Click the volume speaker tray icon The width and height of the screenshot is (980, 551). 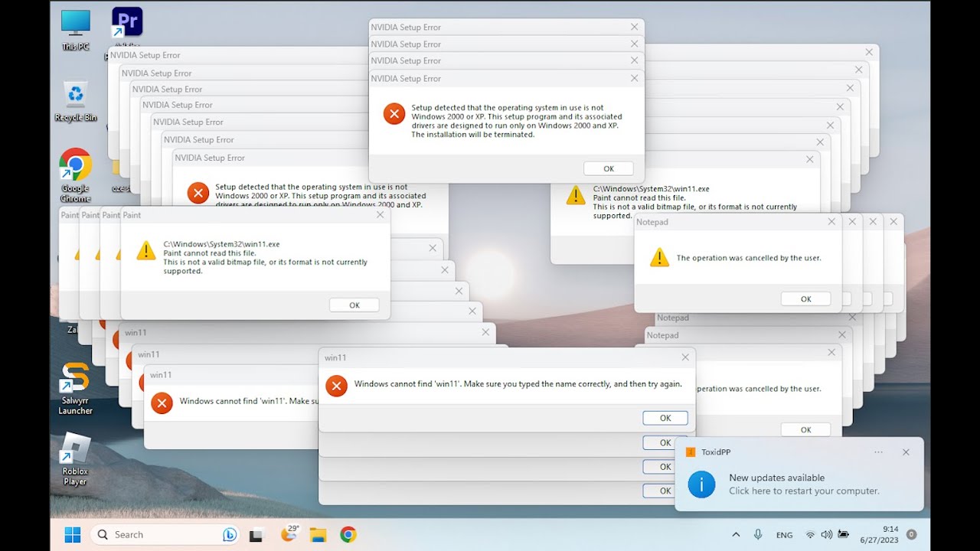tap(826, 535)
